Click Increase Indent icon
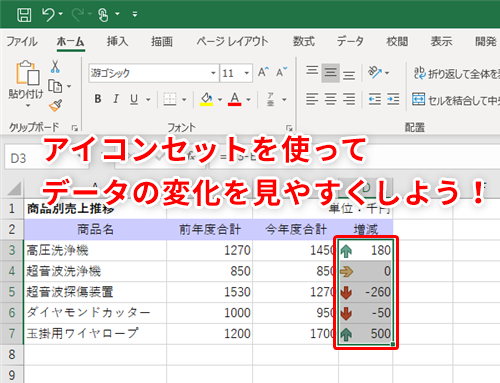 tap(393, 99)
